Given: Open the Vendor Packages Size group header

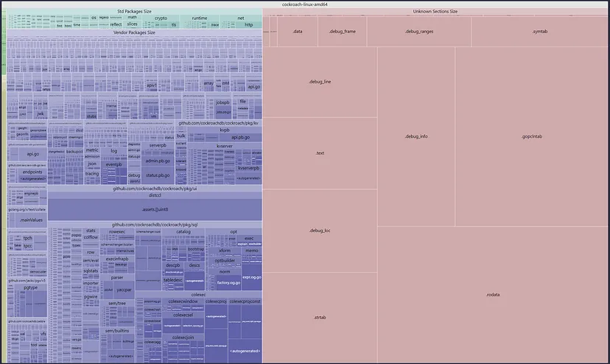Looking at the screenshot, I should 134,32.
